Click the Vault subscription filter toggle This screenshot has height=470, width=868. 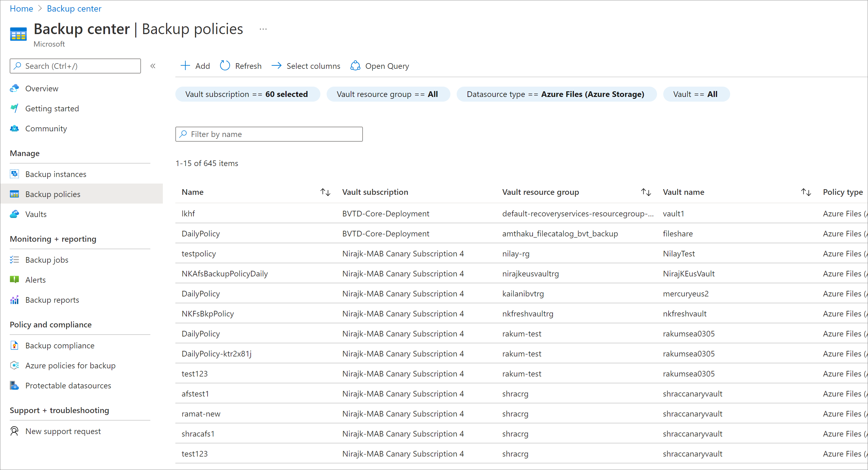(x=247, y=94)
